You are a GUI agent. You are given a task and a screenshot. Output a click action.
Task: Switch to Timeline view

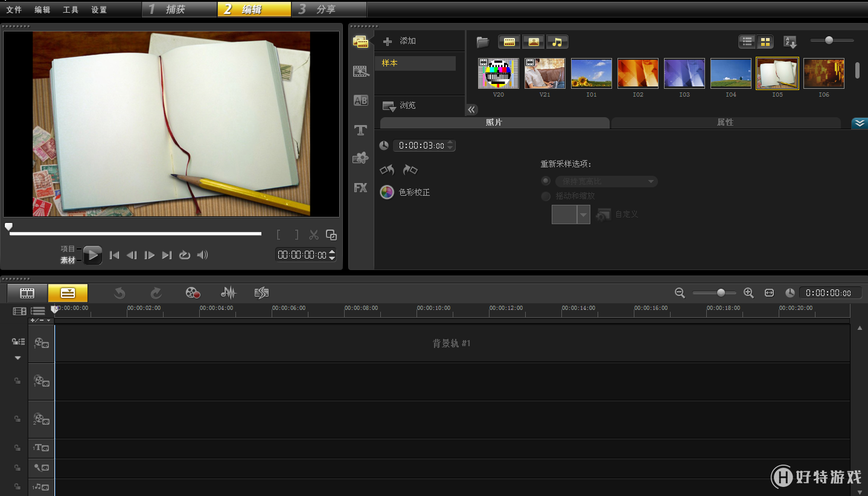coord(68,293)
